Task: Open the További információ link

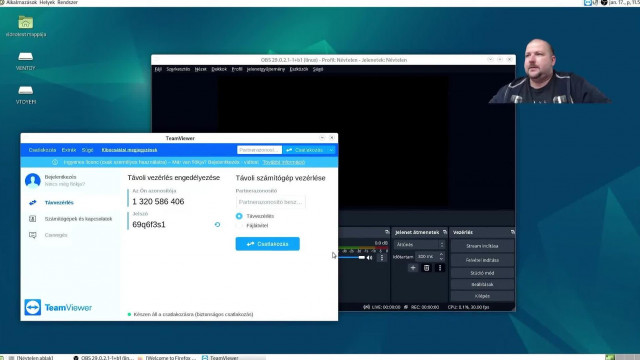Action: click(x=284, y=162)
